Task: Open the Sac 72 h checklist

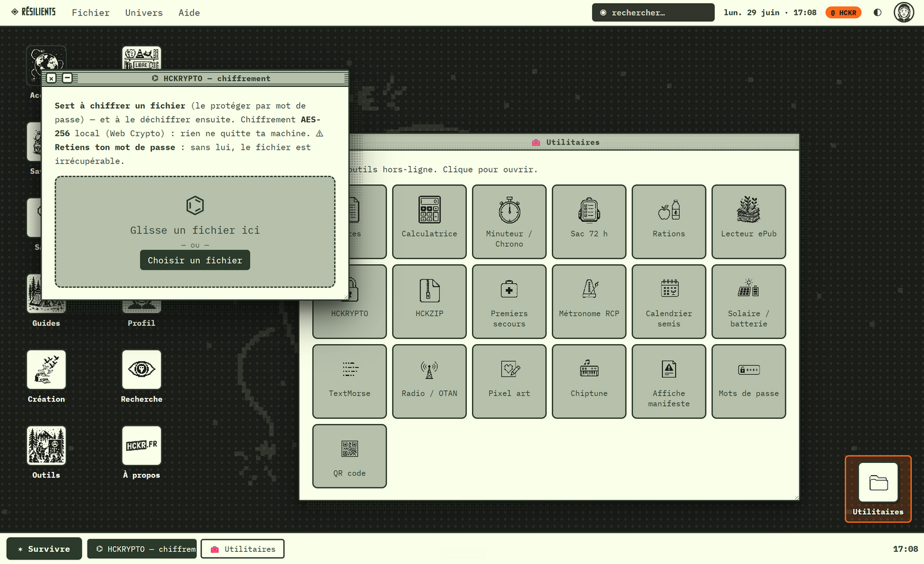Action: coord(589,221)
